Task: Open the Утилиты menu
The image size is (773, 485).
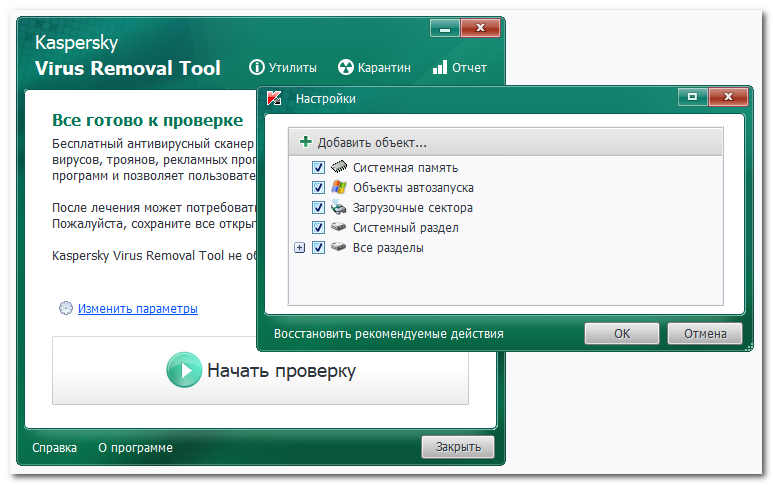Action: tap(283, 67)
